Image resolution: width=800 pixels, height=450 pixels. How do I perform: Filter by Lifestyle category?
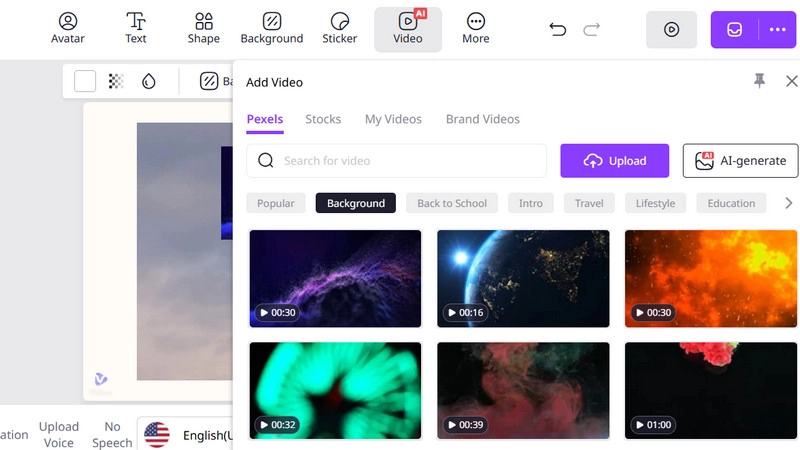(x=655, y=203)
